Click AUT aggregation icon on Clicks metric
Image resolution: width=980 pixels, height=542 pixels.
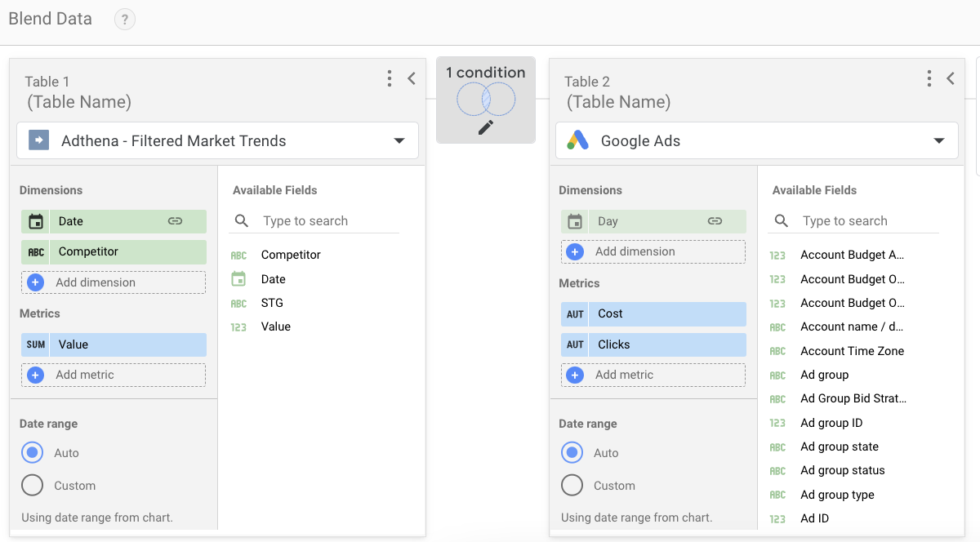[x=576, y=344]
